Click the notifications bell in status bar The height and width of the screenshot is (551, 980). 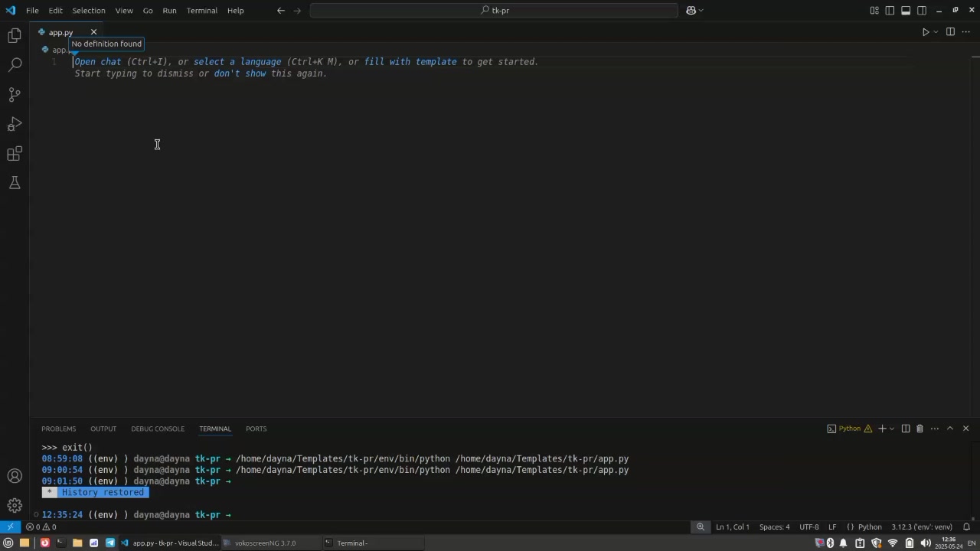[x=966, y=527]
